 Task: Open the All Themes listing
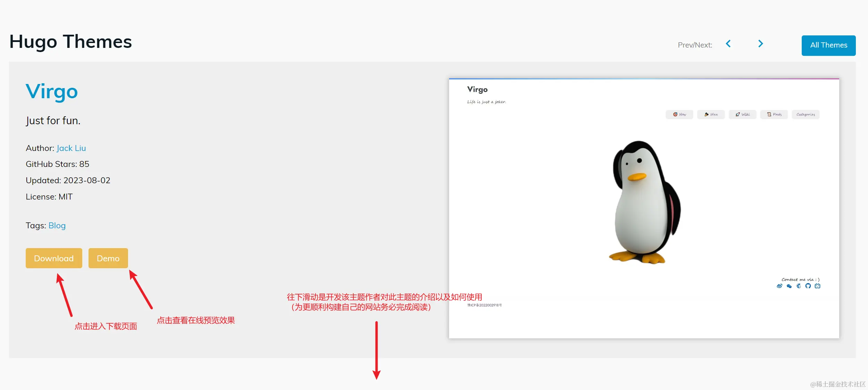[828, 45]
